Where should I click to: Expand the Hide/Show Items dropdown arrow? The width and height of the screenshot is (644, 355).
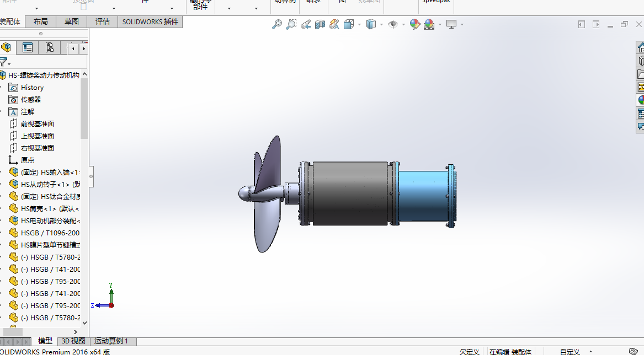coord(403,25)
